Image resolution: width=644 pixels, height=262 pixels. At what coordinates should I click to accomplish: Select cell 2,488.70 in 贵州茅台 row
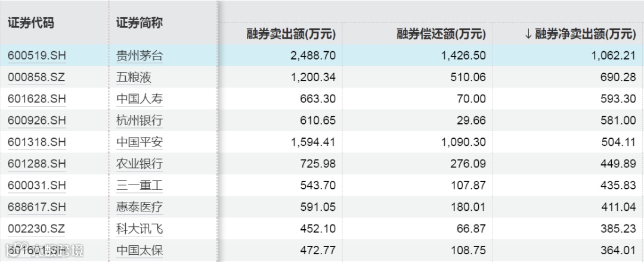pos(313,55)
